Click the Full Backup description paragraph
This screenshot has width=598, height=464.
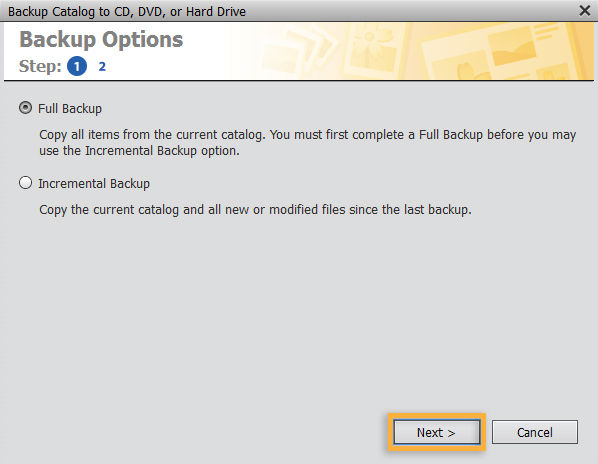coord(307,143)
